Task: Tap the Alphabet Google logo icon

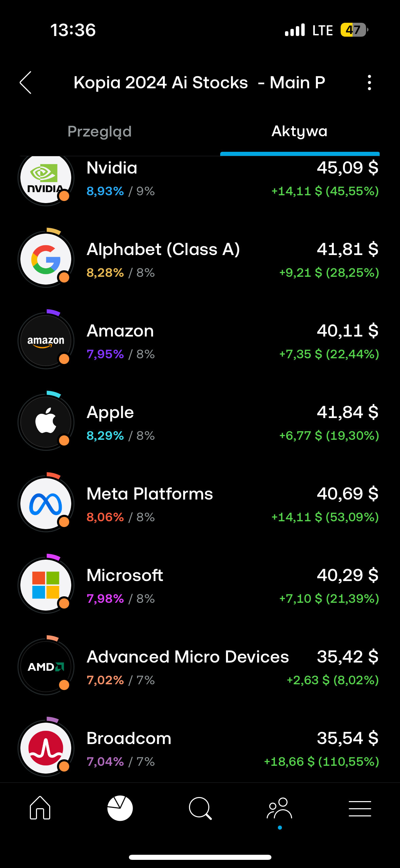Action: 46,259
